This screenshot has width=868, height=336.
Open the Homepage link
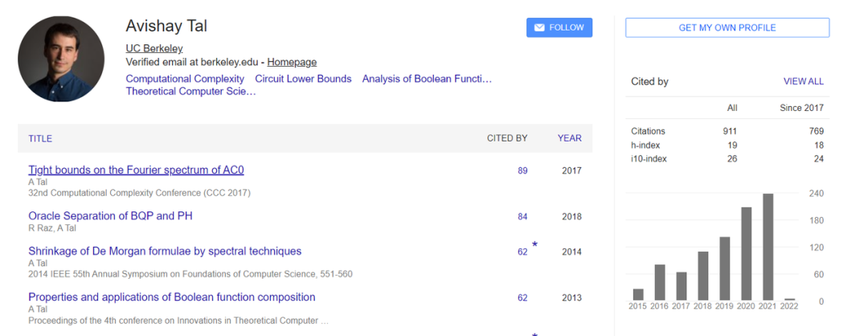tap(292, 62)
